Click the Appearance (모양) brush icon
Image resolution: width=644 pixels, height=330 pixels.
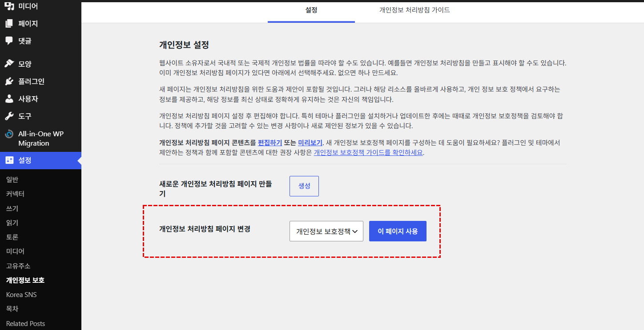point(9,64)
